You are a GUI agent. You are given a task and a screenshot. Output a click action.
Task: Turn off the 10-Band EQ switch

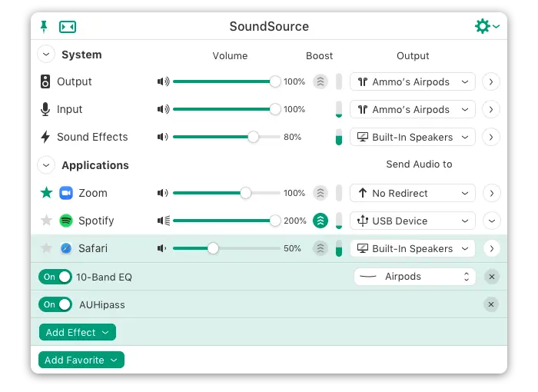[55, 277]
